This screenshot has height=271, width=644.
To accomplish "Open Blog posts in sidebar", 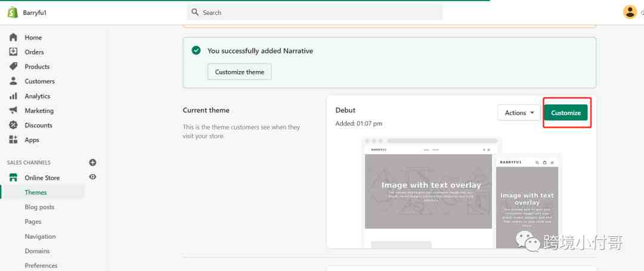I will [x=39, y=207].
